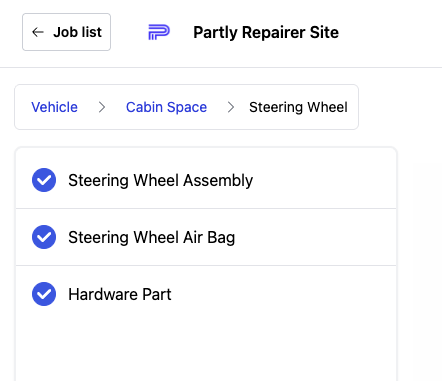This screenshot has height=381, width=442.
Task: Select the Steering Wheel Air Bag label
Action: [152, 237]
